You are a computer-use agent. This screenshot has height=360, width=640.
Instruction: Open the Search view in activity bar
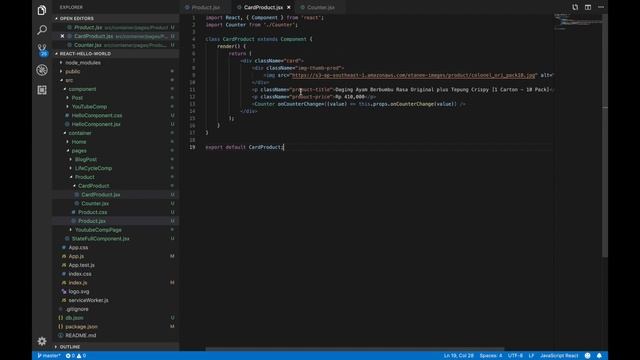(42, 30)
